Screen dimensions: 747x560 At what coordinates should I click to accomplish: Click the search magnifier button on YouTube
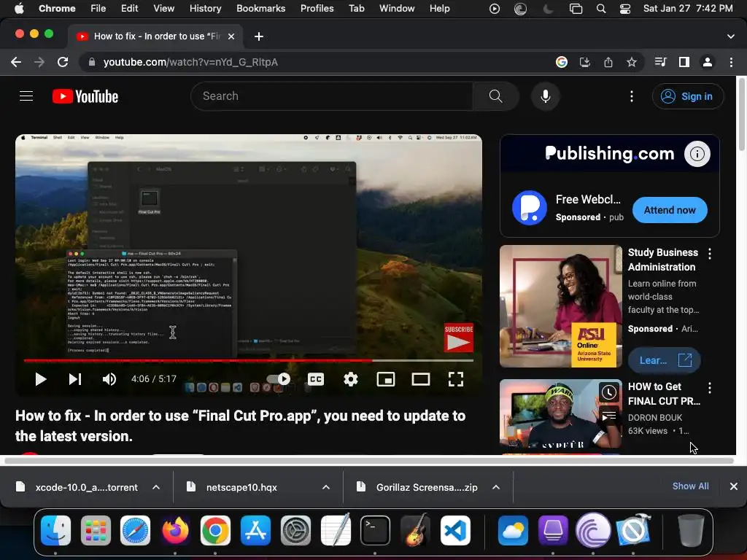(x=495, y=96)
